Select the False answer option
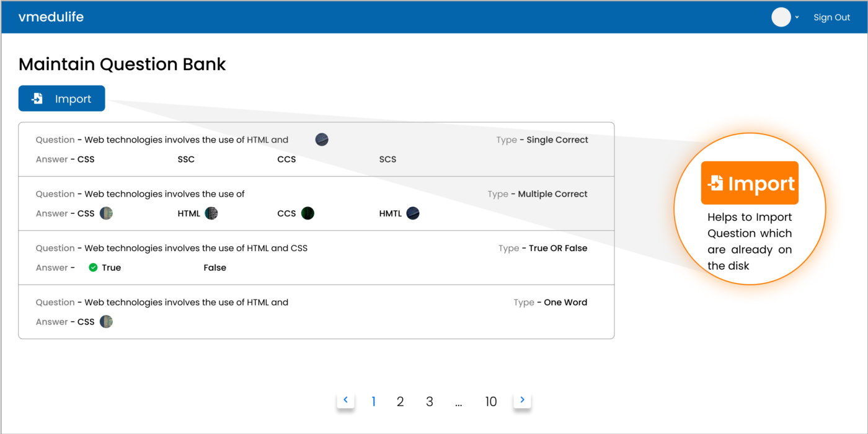The height and width of the screenshot is (434, 868). [x=215, y=268]
